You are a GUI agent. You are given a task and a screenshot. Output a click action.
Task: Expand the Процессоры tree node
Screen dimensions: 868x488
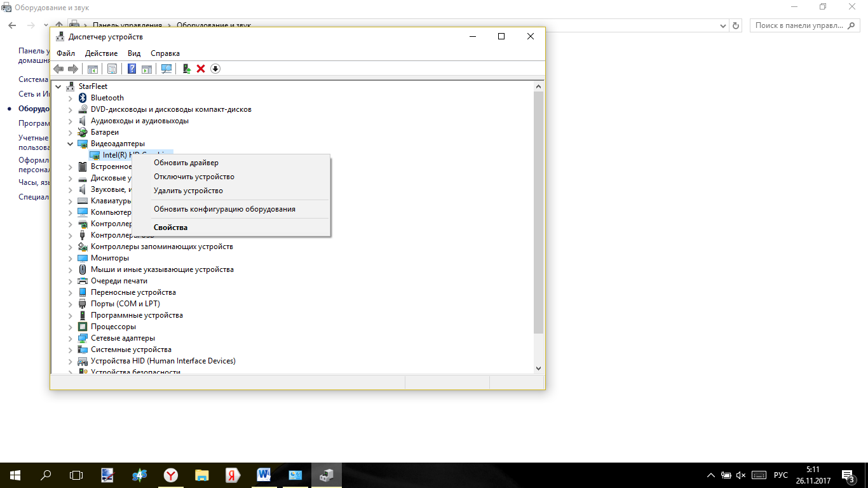tap(71, 327)
